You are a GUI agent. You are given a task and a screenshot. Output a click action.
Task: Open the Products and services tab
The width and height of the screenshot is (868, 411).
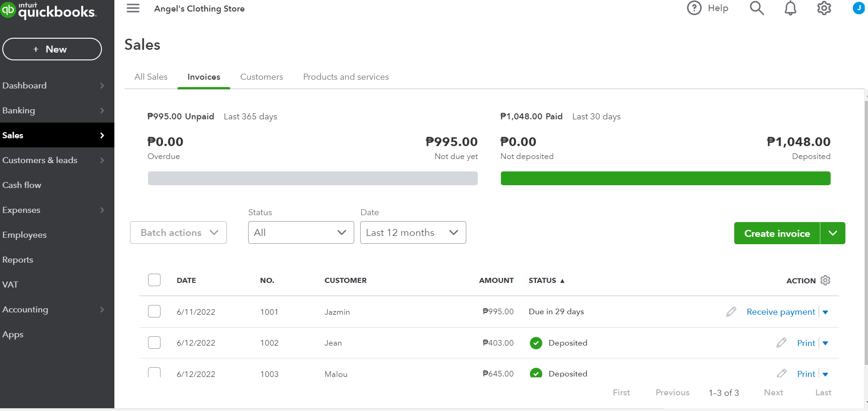click(x=346, y=77)
